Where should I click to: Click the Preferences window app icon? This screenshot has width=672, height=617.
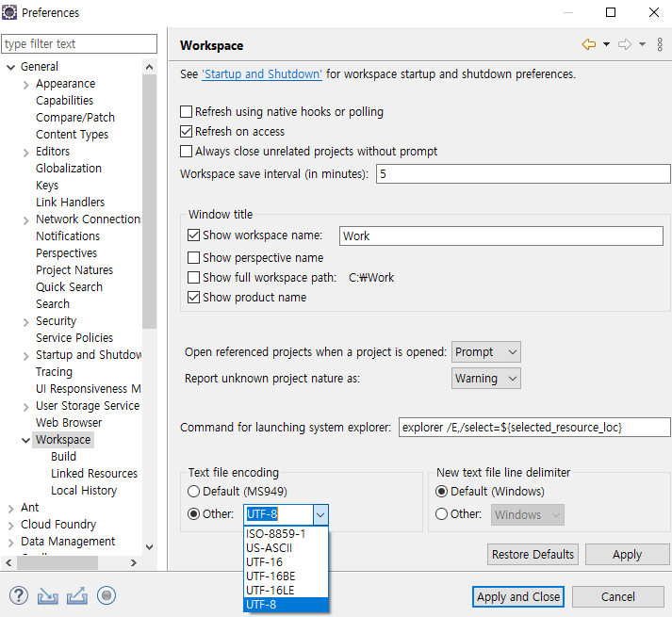pyautogui.click(x=9, y=12)
